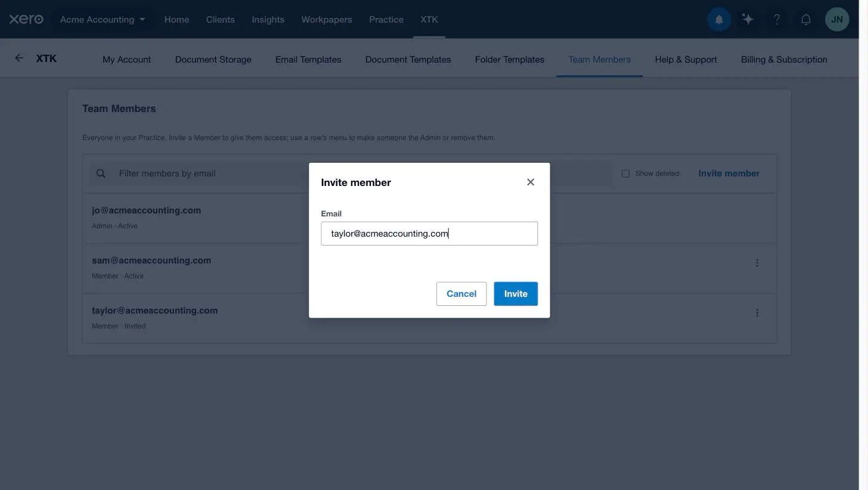Select the Team Members tab
Viewport: 868px width, 490px height.
pyautogui.click(x=600, y=60)
